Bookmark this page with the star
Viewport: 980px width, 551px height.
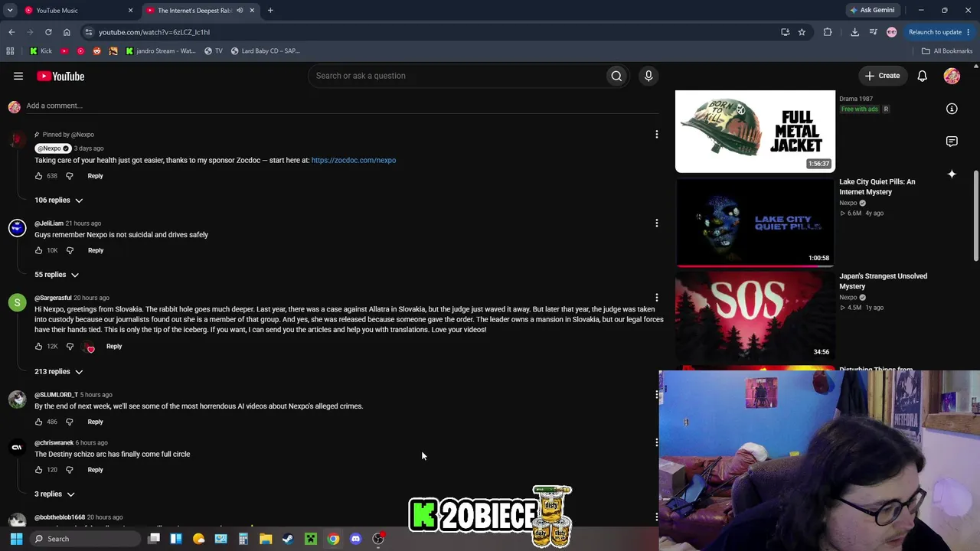[802, 32]
